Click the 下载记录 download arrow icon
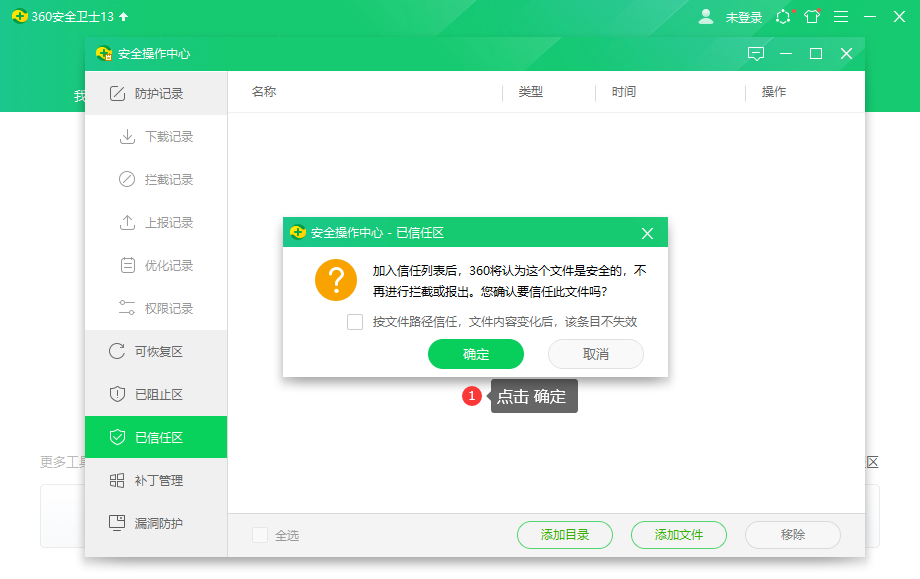 tap(127, 137)
